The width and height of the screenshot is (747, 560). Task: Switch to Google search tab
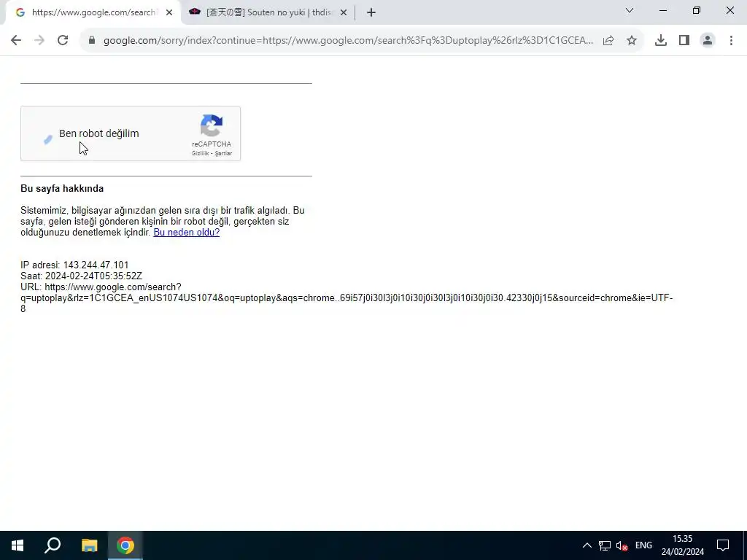(x=93, y=12)
